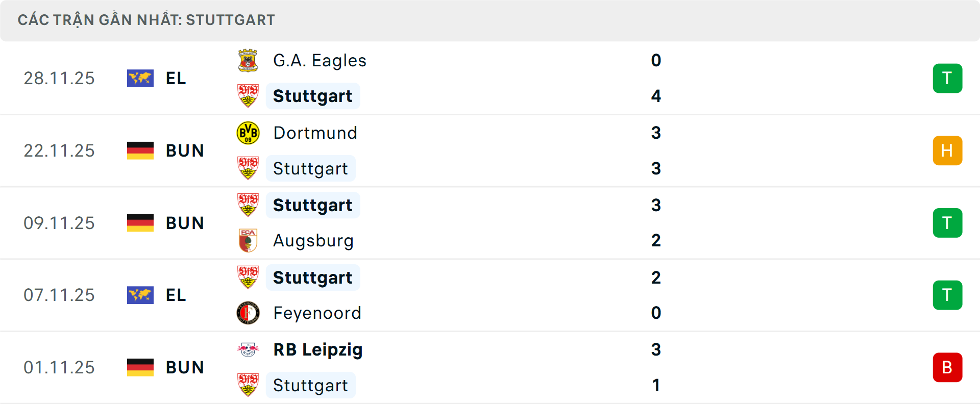Open the Augsburg FCA club crest
The width and height of the screenshot is (980, 404).
[x=249, y=240]
